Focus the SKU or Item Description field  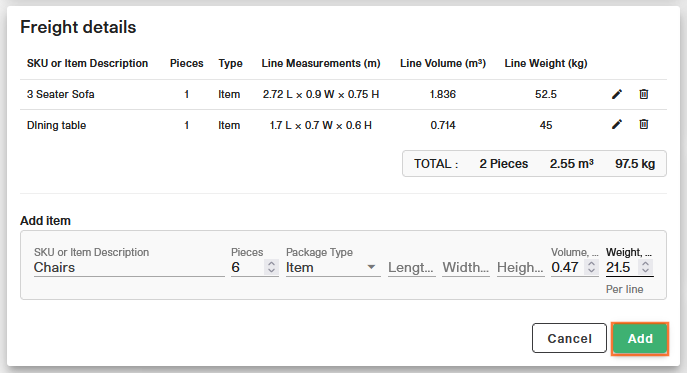[x=129, y=267]
